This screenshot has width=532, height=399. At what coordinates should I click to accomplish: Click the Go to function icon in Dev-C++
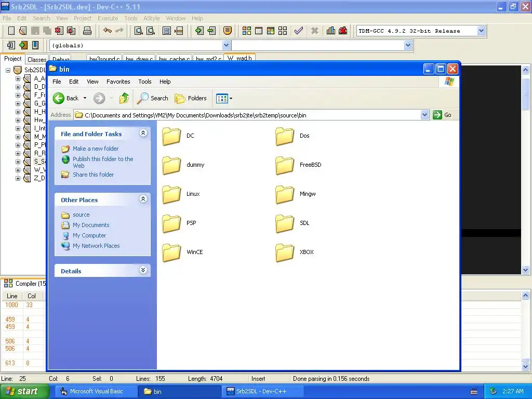pyautogui.click(x=167, y=31)
